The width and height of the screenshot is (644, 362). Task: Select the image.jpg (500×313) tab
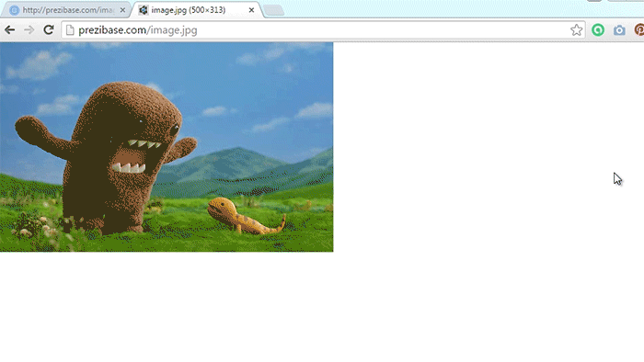pos(196,10)
